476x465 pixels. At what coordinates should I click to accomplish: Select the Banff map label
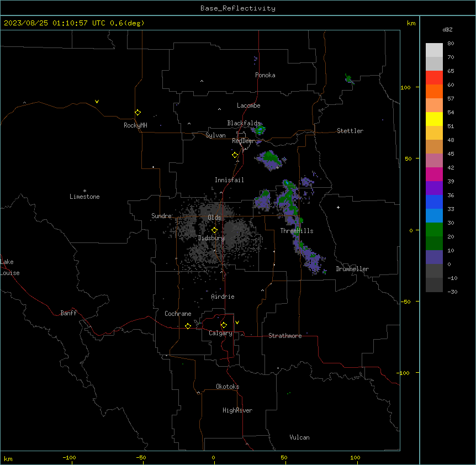click(68, 313)
